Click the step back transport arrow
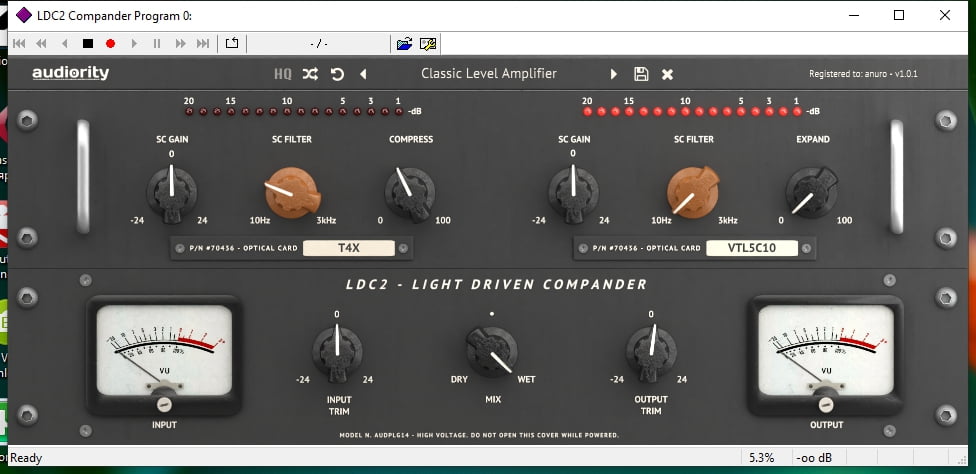976x474 pixels. tap(64, 44)
